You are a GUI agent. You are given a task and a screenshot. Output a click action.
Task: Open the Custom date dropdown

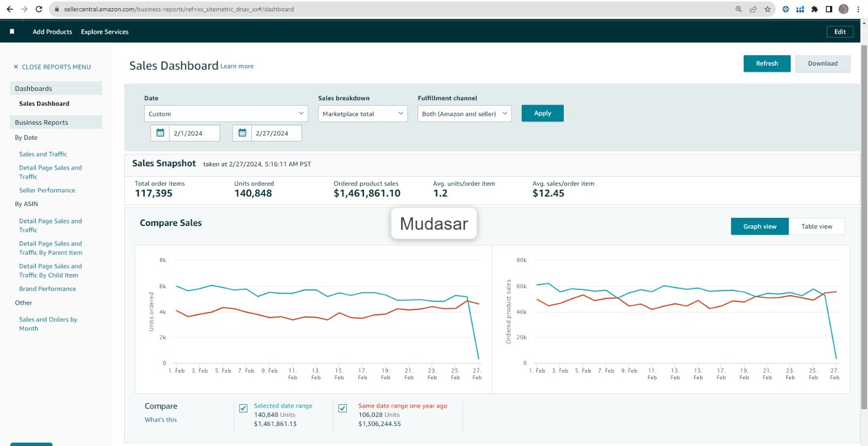tap(226, 114)
